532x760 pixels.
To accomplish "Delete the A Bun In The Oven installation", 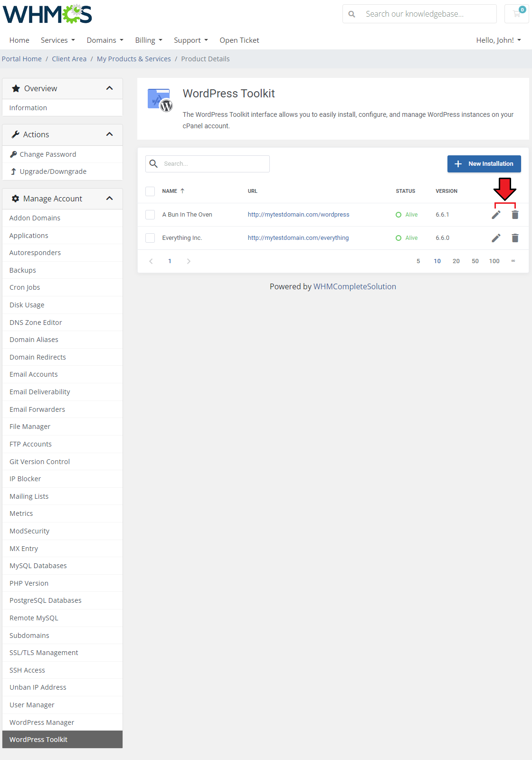I will [515, 215].
